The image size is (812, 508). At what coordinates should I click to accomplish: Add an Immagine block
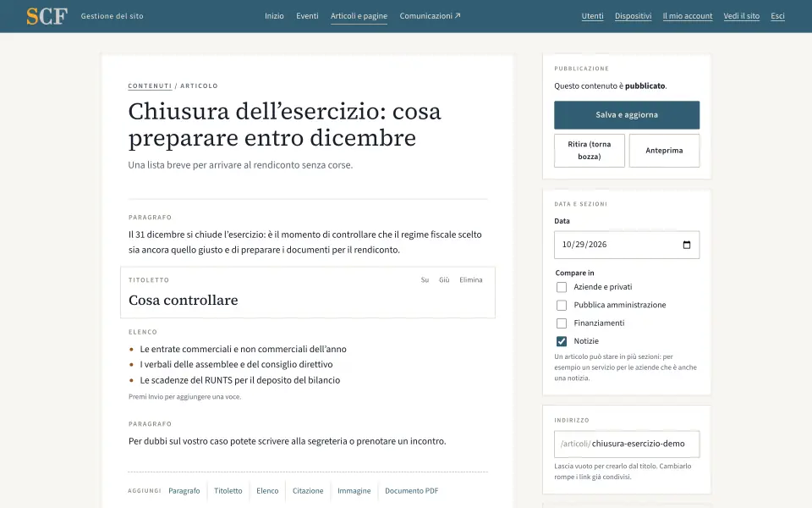click(x=354, y=491)
